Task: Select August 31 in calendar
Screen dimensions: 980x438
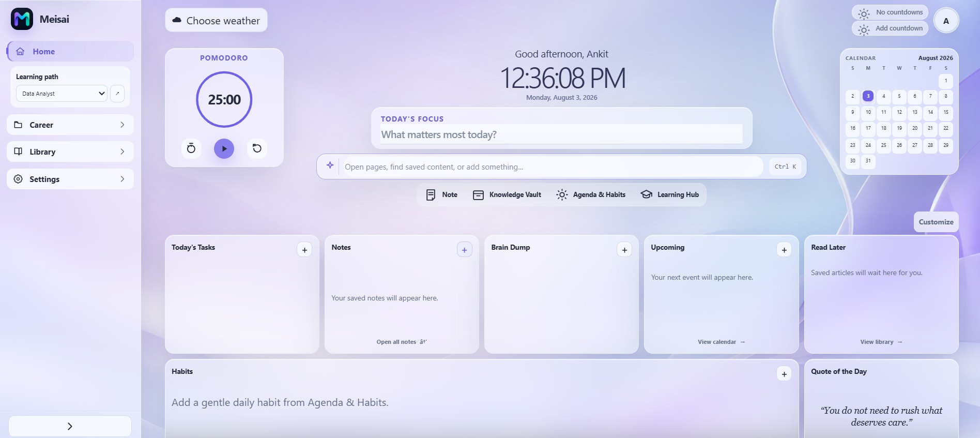Action: [868, 161]
